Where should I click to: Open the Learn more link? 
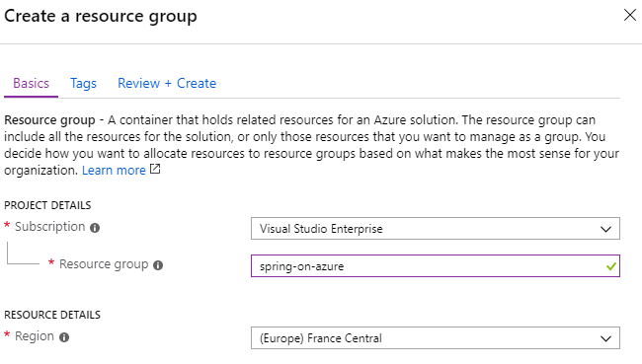pos(114,170)
